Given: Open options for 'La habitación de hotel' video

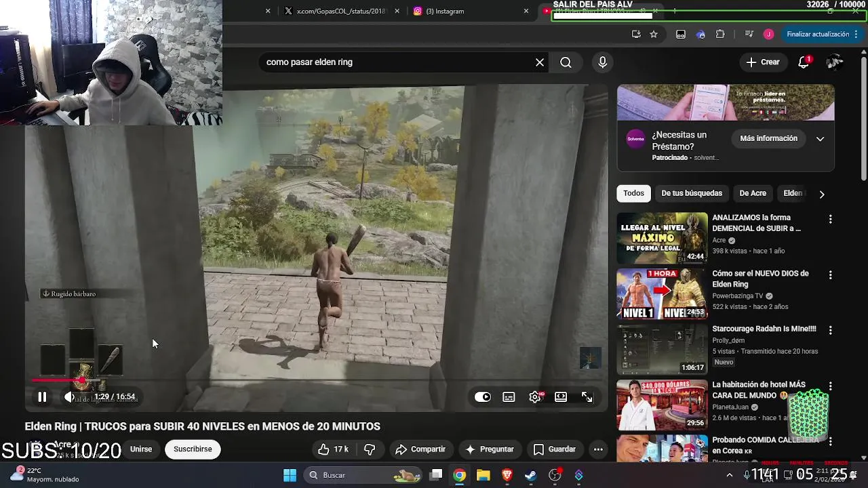Looking at the screenshot, I should click(x=830, y=386).
